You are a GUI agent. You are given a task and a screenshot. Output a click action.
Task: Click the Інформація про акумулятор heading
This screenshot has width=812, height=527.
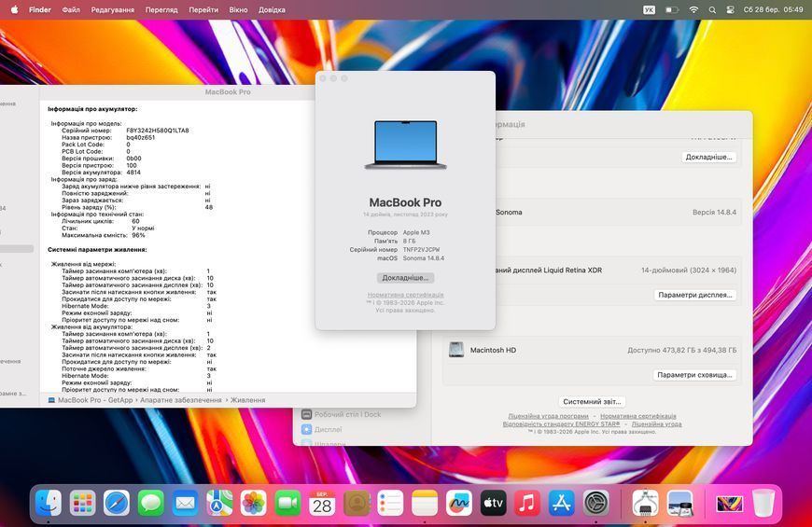click(92, 109)
